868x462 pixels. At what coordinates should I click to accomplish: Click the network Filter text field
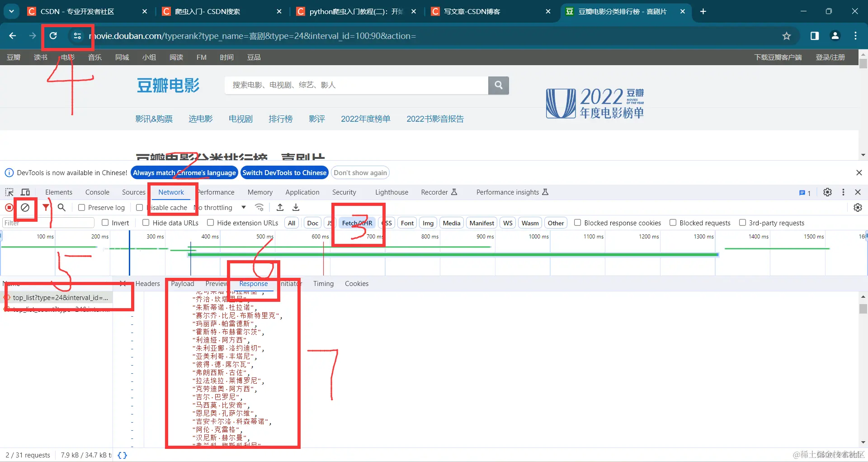click(48, 223)
